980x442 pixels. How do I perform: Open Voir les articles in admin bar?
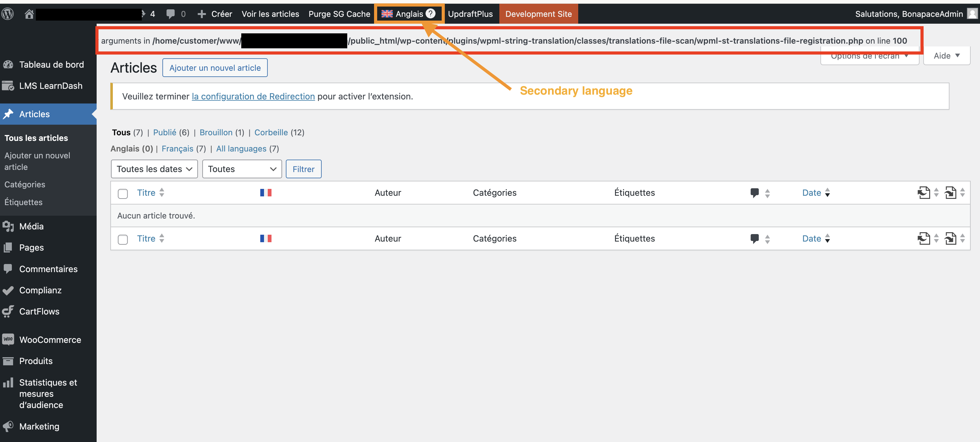pyautogui.click(x=271, y=14)
